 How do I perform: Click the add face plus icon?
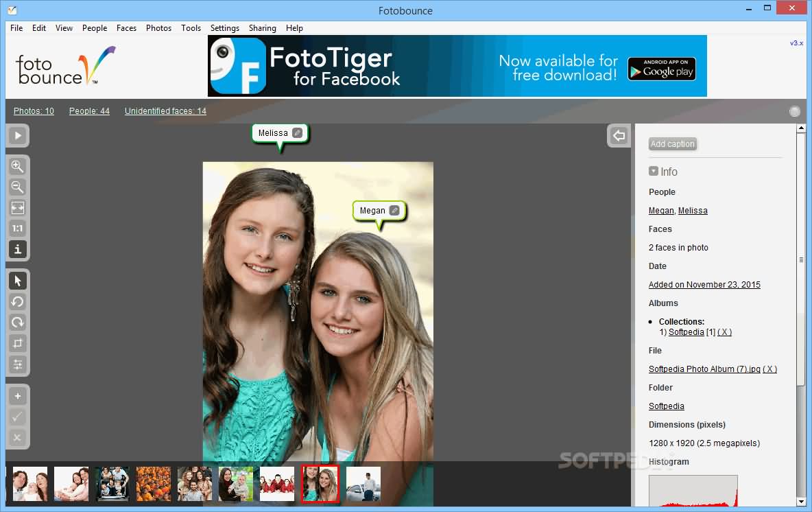(x=18, y=396)
